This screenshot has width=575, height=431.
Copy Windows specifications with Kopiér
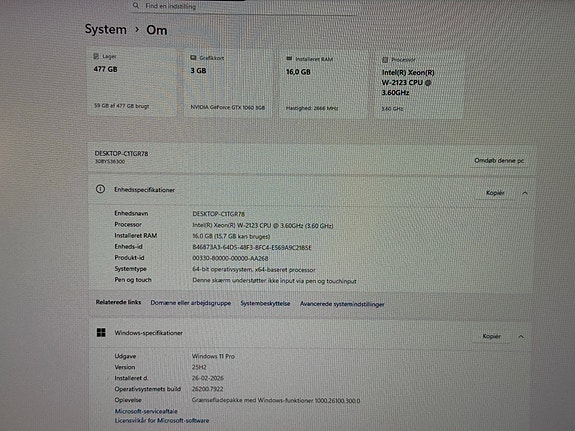(491, 336)
